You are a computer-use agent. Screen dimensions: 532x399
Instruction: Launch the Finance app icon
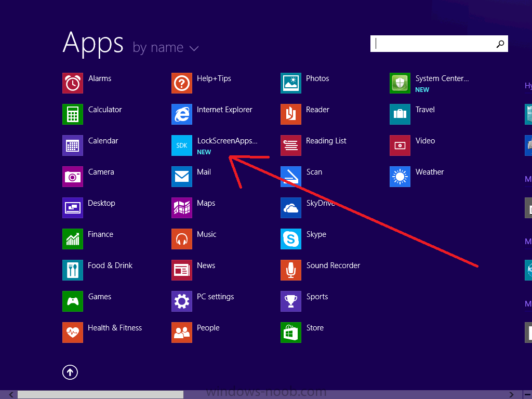[73, 239]
